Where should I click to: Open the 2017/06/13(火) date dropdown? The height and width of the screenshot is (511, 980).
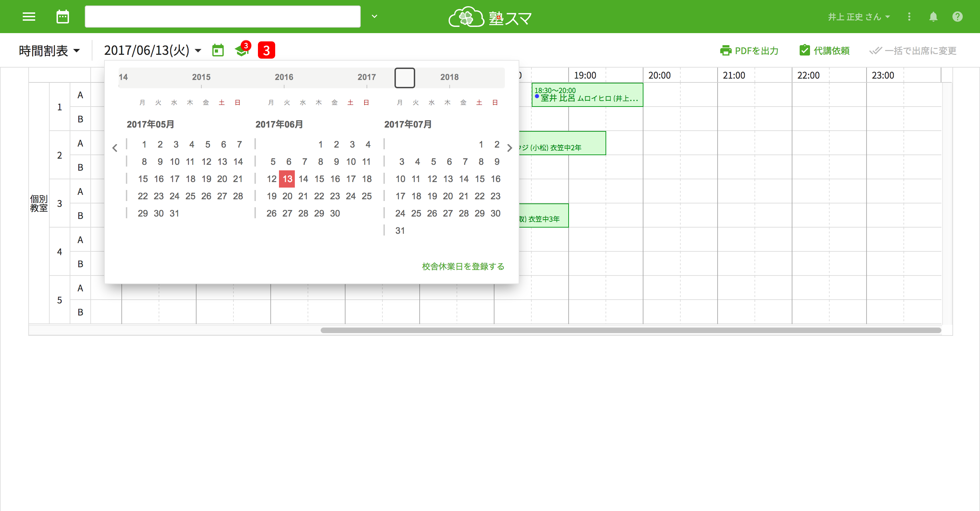[x=152, y=50]
